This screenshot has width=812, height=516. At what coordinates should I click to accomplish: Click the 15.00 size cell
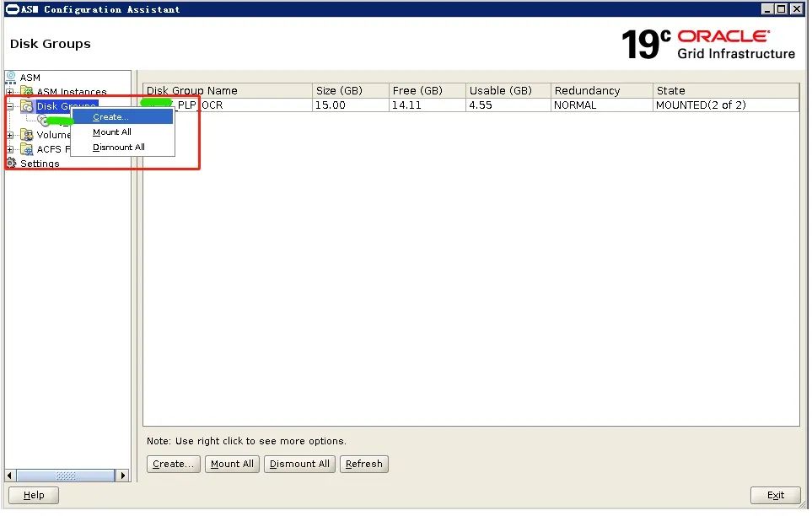(x=351, y=105)
